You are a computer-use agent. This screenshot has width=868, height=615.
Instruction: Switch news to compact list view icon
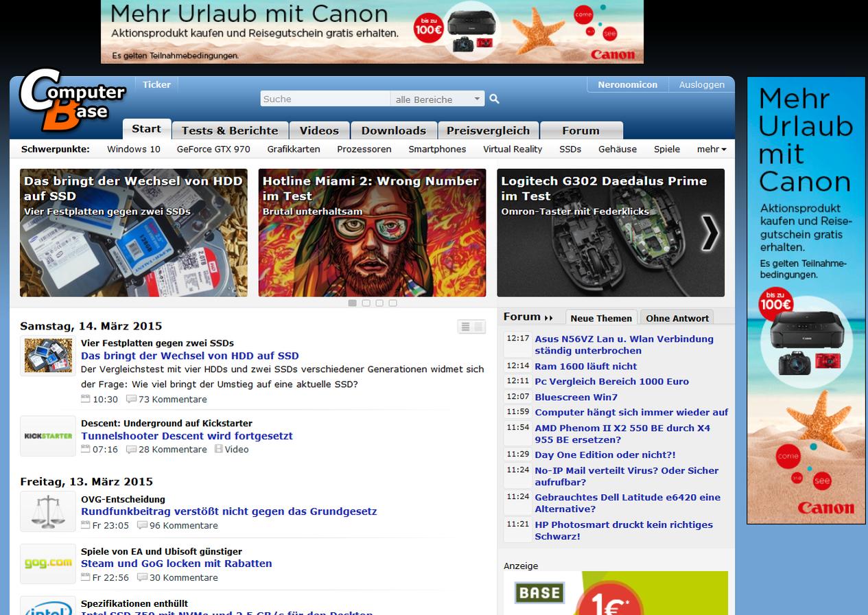[x=465, y=327]
